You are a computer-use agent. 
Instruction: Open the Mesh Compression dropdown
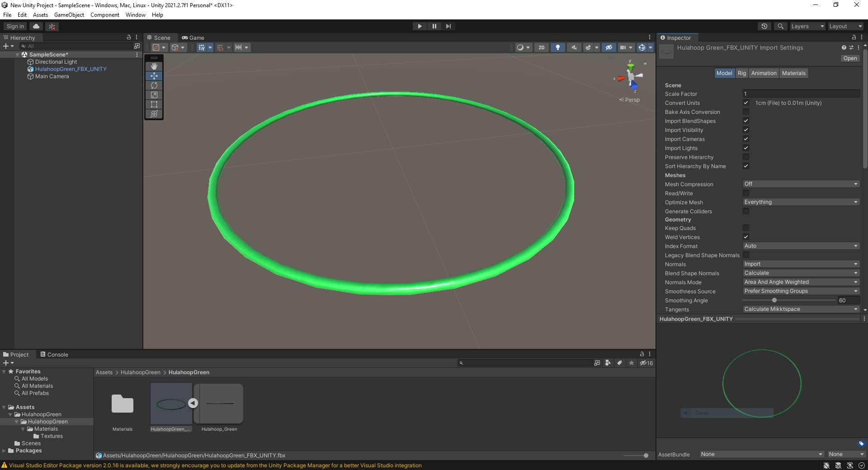point(801,184)
